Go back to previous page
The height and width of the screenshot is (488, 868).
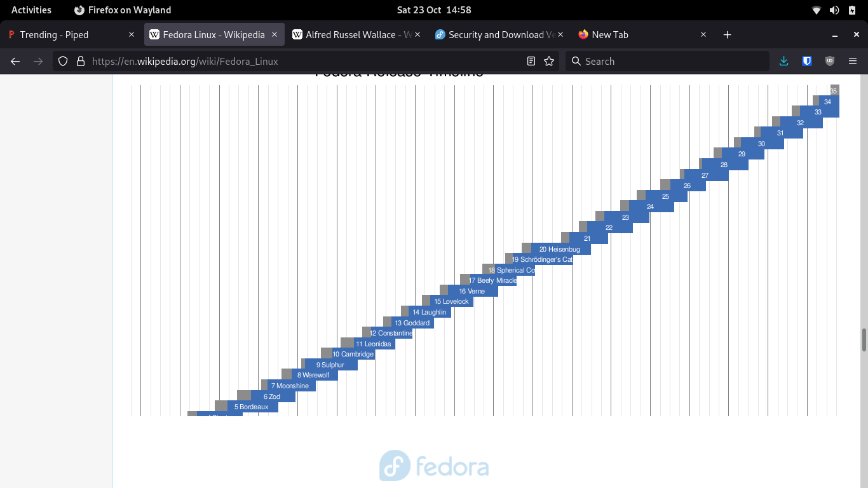pyautogui.click(x=15, y=61)
